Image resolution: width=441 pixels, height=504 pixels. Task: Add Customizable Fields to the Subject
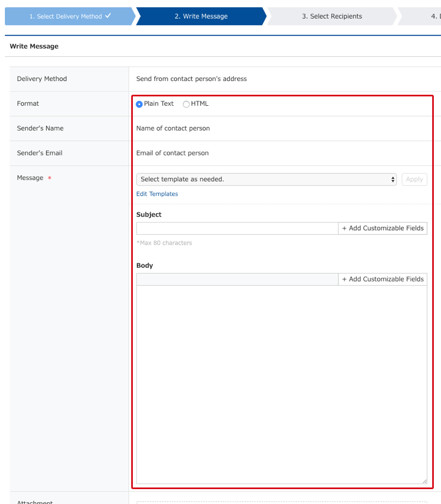click(x=383, y=228)
